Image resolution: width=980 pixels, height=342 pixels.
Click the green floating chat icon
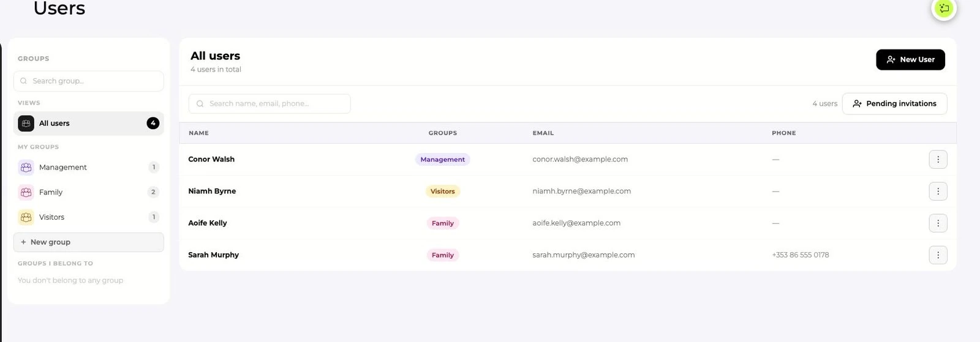point(944,9)
